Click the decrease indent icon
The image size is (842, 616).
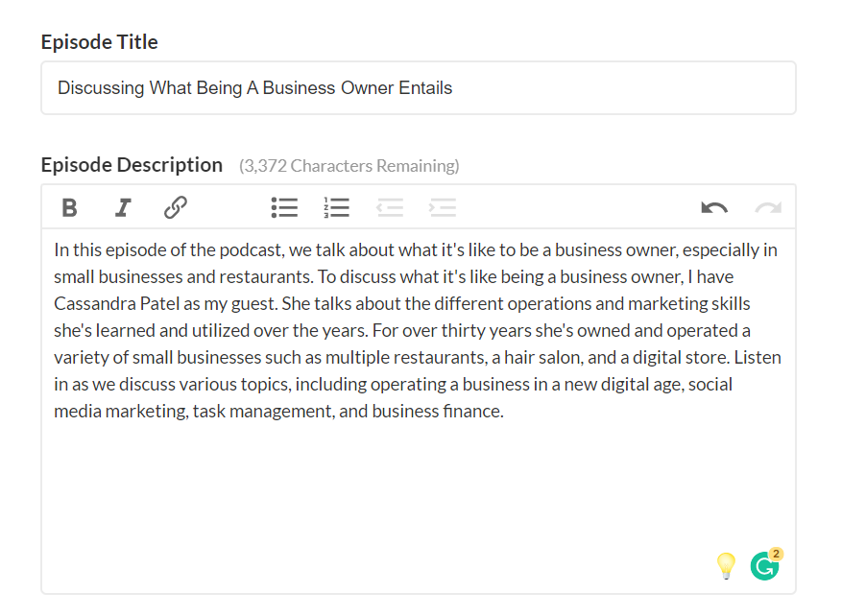pyautogui.click(x=390, y=207)
